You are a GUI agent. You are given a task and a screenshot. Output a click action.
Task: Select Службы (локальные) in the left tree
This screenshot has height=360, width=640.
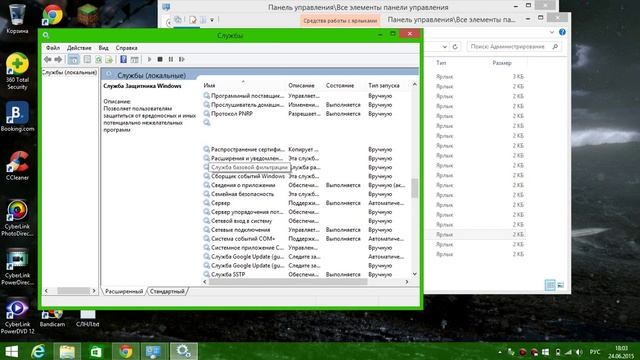69,72
